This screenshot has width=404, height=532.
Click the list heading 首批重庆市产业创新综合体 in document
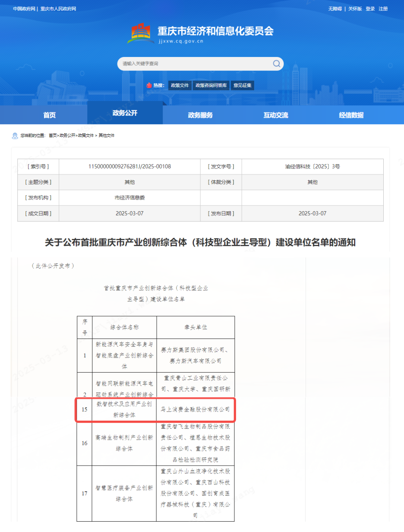pos(156,293)
